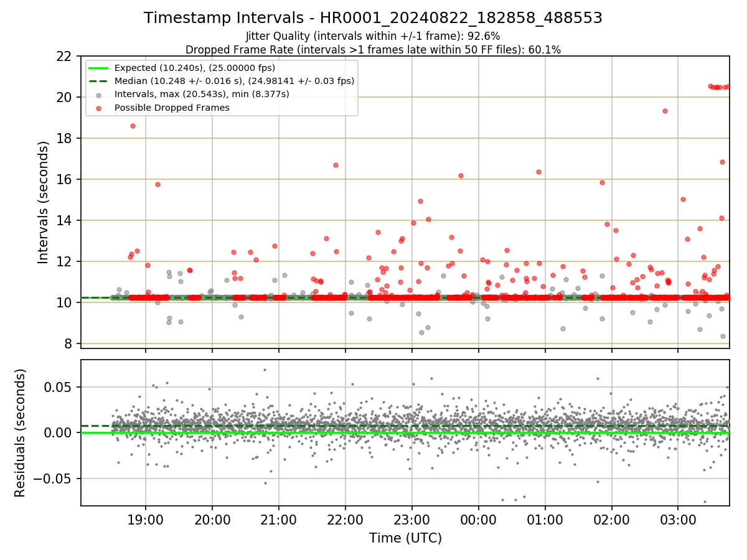Click the lowest gray point near 8.4 seconds
This screenshot has height=560, width=747.
(x=723, y=336)
